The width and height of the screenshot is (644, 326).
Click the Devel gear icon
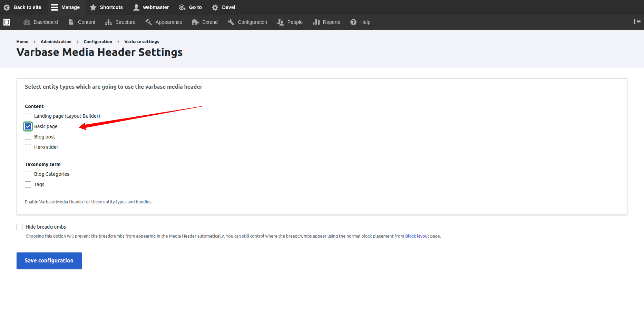point(215,7)
